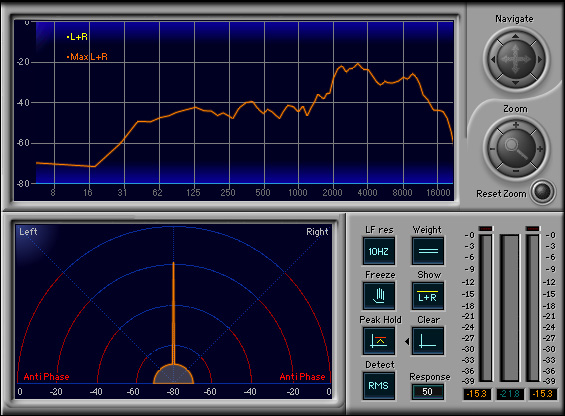Click the Navigate down arrow
The image size is (565, 416).
pos(516,83)
